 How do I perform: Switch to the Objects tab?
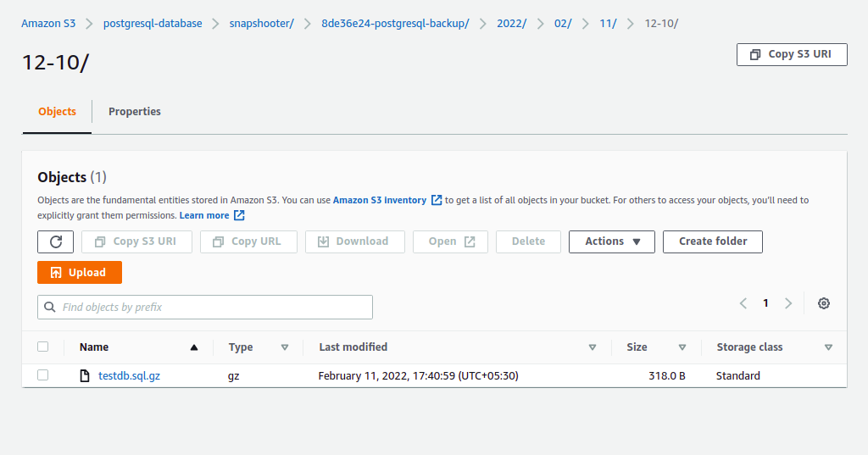click(57, 112)
